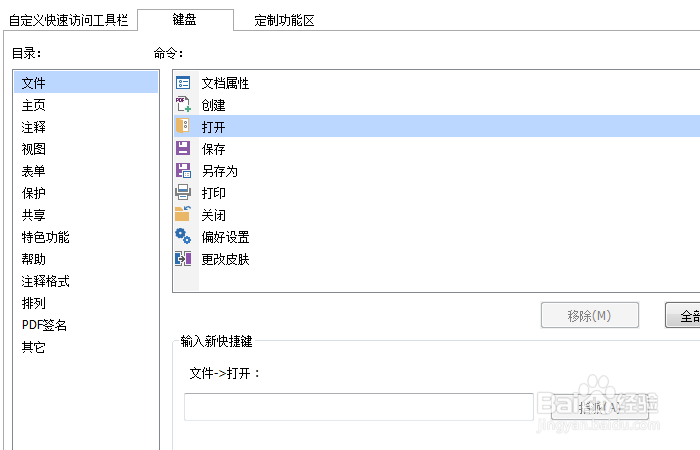
Task: Switch to the 定制功能区 tab
Action: (284, 20)
